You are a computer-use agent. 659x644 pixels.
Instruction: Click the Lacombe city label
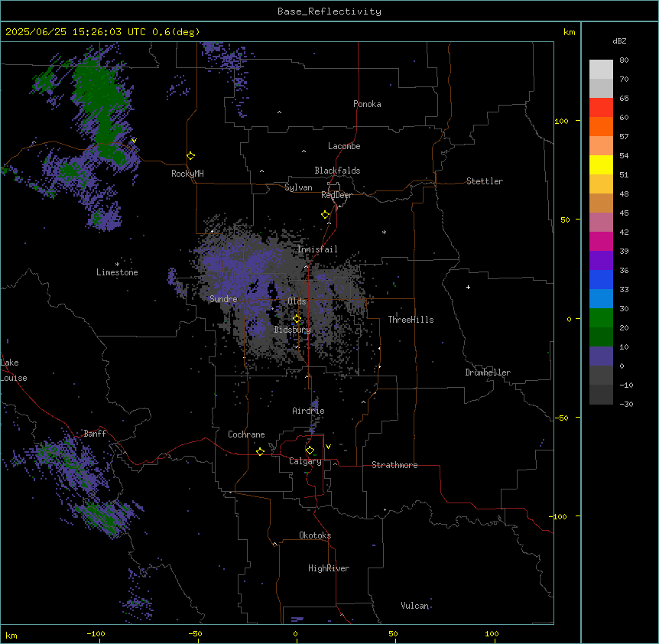point(344,146)
